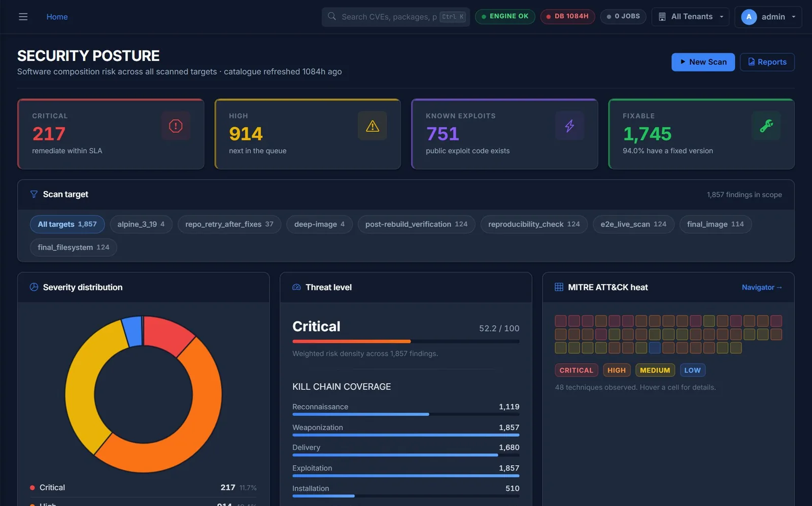Click the tenants building icon
The width and height of the screenshot is (812, 506).
(x=662, y=17)
